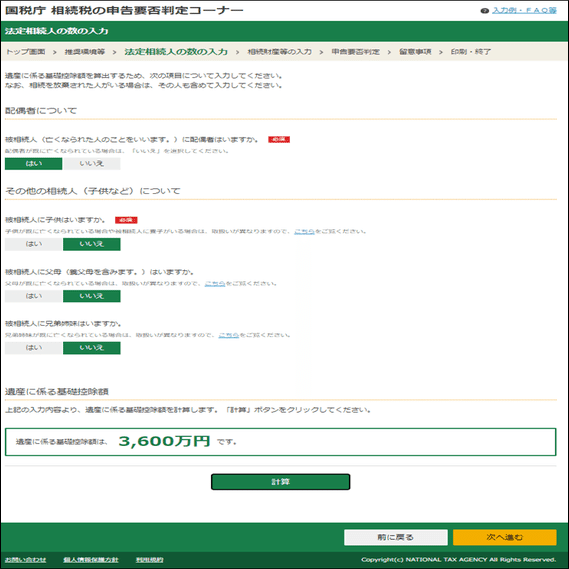This screenshot has height=569, width=569.
Task: Click the help icon beside 入力例・FAQ等
Action: click(484, 11)
